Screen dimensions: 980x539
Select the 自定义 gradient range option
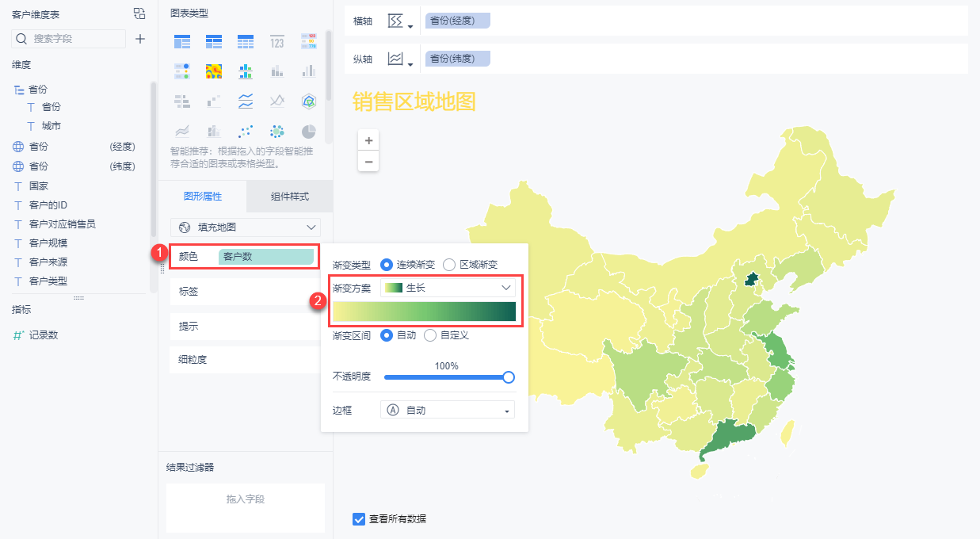pyautogui.click(x=430, y=335)
